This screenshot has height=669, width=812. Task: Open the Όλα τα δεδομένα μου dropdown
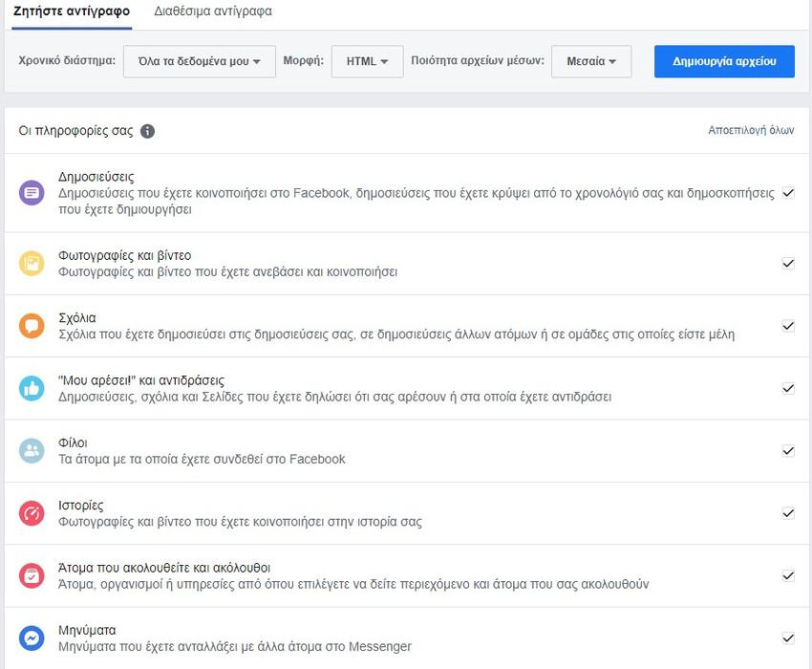pyautogui.click(x=200, y=61)
